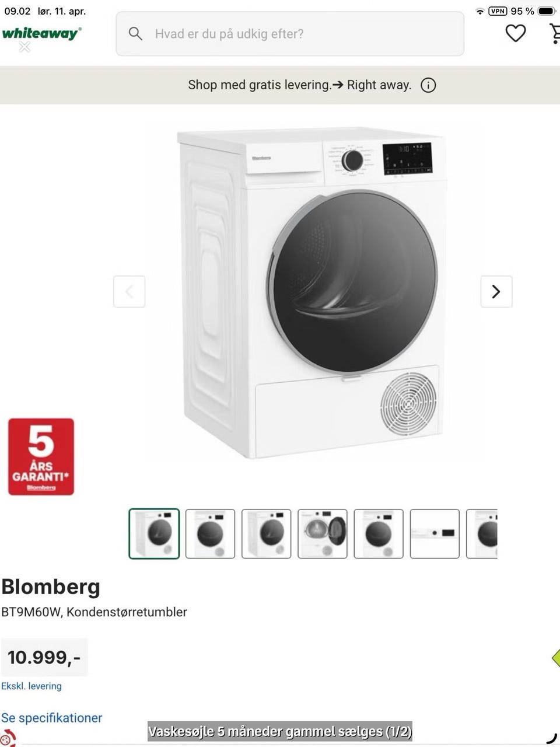Show previous product image arrow

point(129,291)
